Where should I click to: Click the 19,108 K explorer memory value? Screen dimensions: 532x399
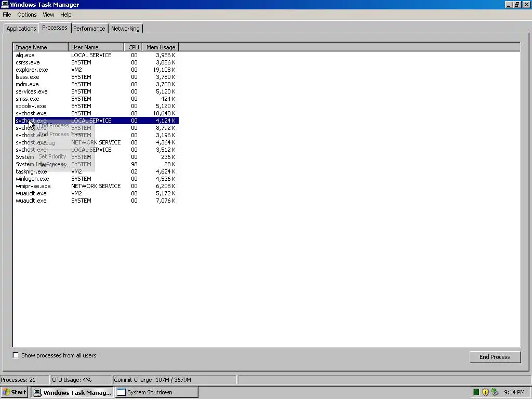164,70
